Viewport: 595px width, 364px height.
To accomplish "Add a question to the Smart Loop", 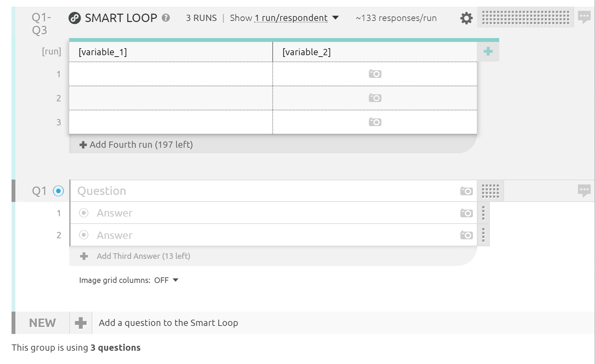I will 168,323.
